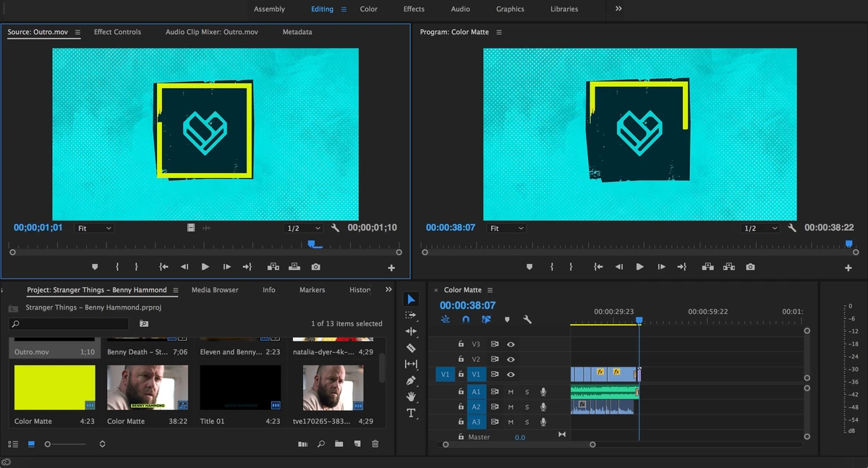Export frame with Program monitor camera icon
The width and height of the screenshot is (868, 468).
(750, 267)
